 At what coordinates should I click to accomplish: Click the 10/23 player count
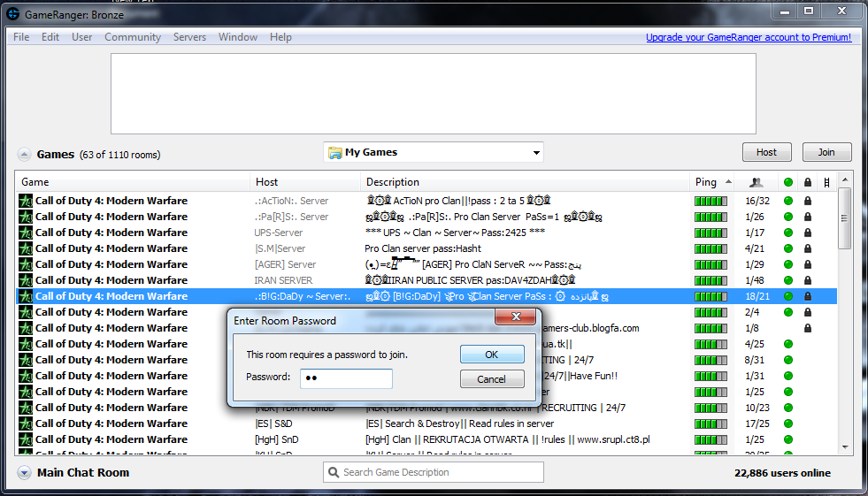757,408
